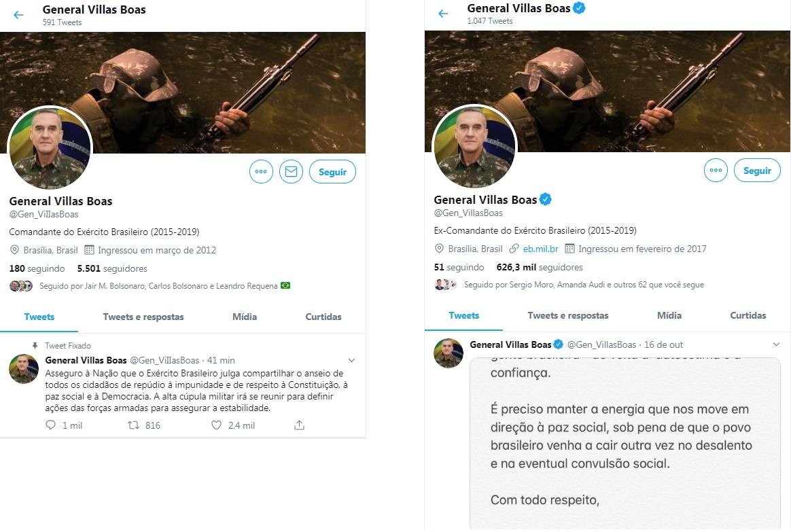Image resolution: width=791 pixels, height=532 pixels.
Task: Click the back arrow on right profile
Action: (x=443, y=14)
